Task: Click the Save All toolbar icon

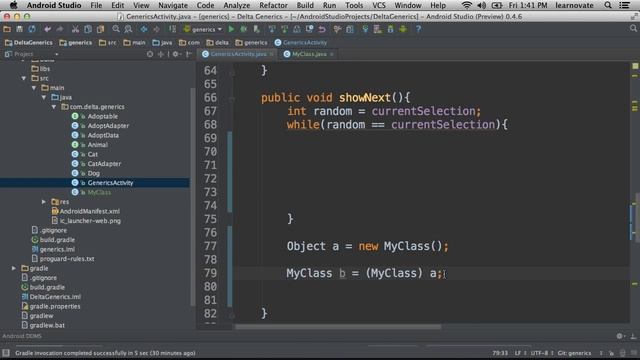Action: [x=19, y=29]
